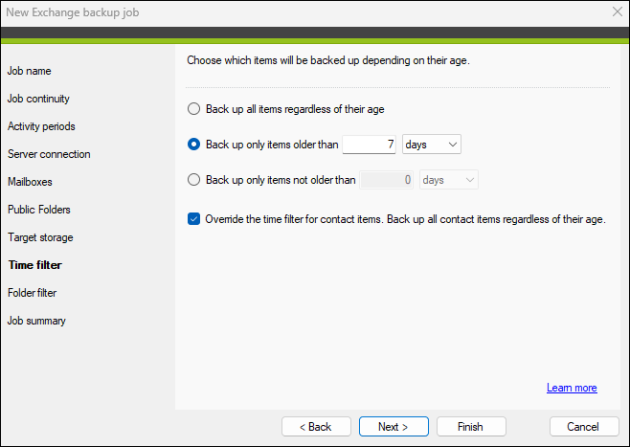Select the Time filter step

35,265
